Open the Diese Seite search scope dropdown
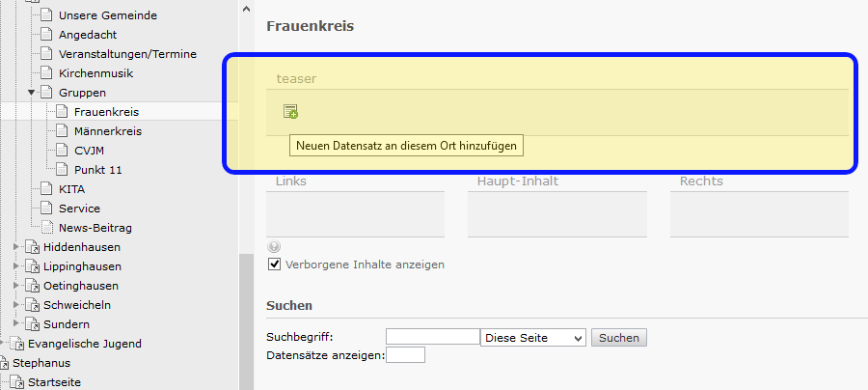868x390 pixels. (x=533, y=338)
